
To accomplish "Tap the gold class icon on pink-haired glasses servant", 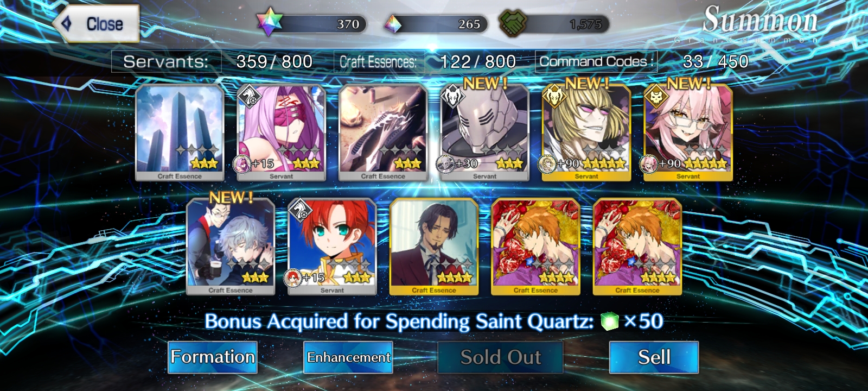I will pyautogui.click(x=656, y=98).
